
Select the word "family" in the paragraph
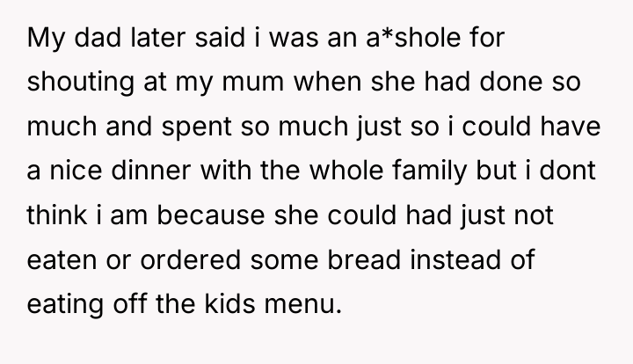pos(430,171)
